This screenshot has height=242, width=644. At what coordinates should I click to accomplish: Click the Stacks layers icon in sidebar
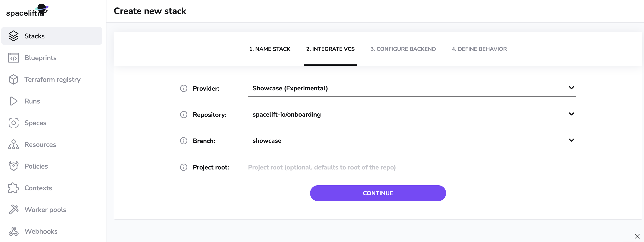point(14,36)
